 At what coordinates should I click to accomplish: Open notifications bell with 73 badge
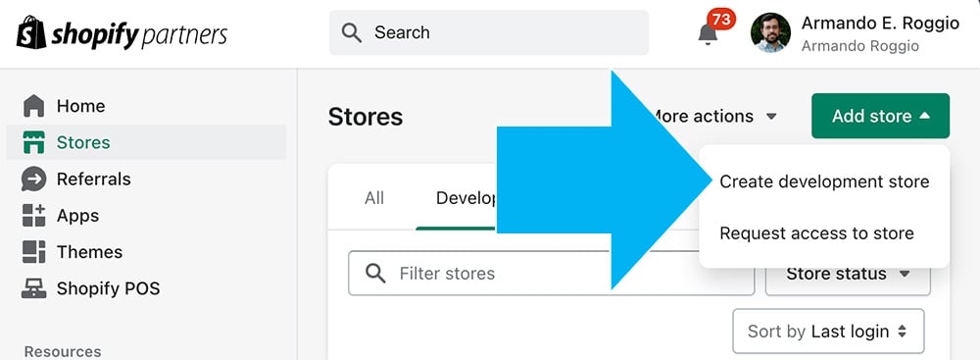coord(710,32)
